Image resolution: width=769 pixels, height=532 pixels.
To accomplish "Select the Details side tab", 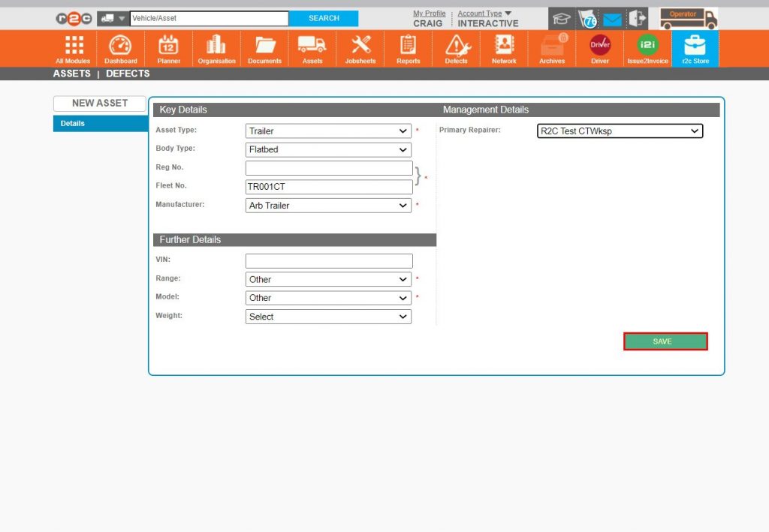I will click(100, 124).
